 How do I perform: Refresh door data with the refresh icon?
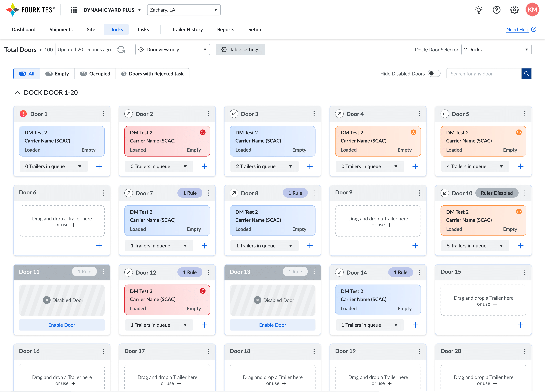pyautogui.click(x=121, y=49)
